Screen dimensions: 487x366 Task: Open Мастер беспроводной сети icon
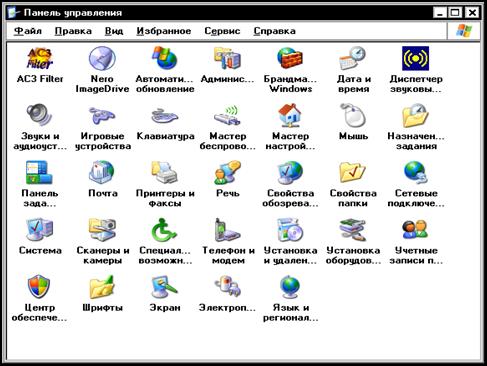[227, 115]
